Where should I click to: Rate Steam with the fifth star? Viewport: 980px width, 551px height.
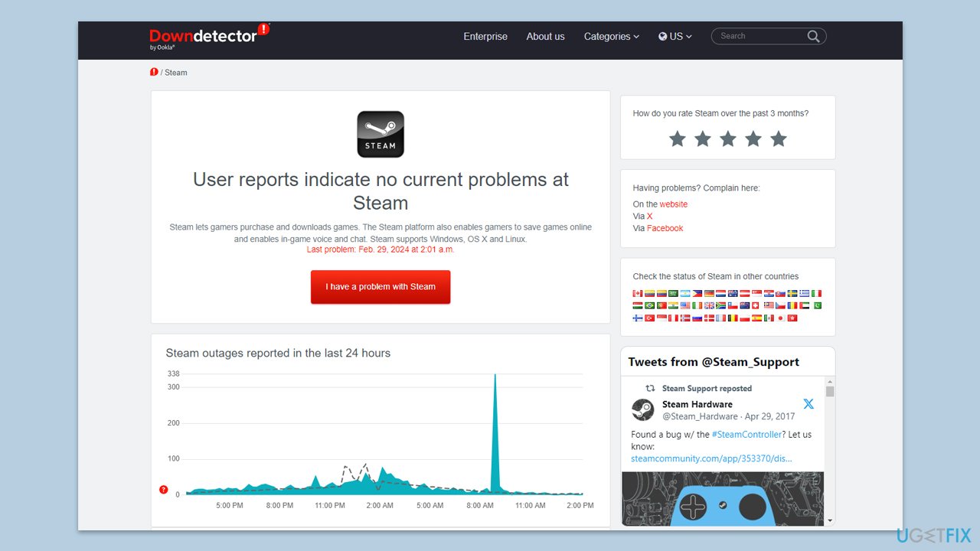[x=779, y=139]
